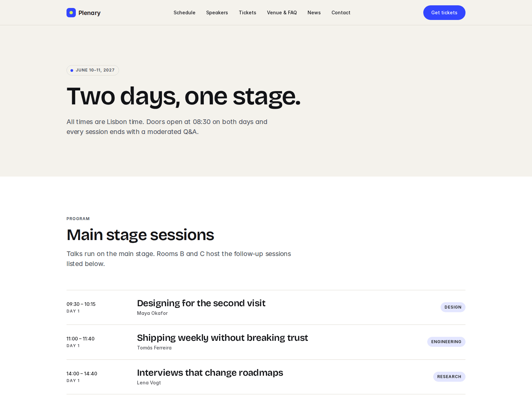Open Interviews that change roadmaps session
Viewport: 532px width, 399px height.
pos(210,373)
